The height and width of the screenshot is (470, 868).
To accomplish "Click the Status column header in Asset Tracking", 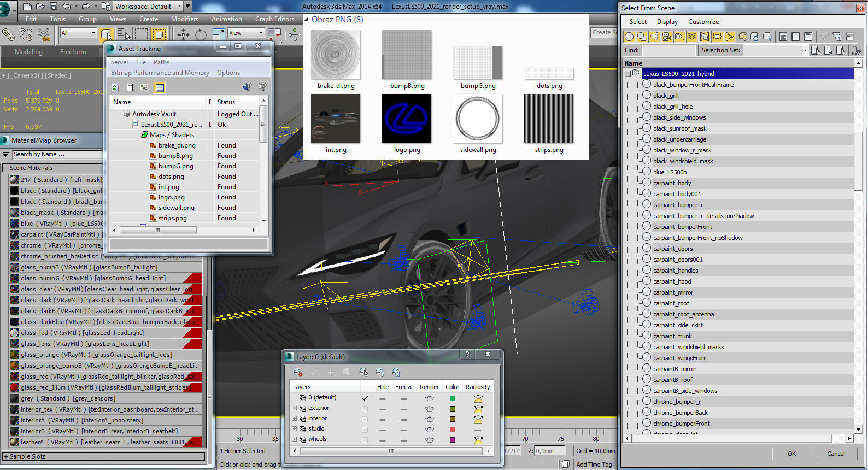I will click(236, 102).
